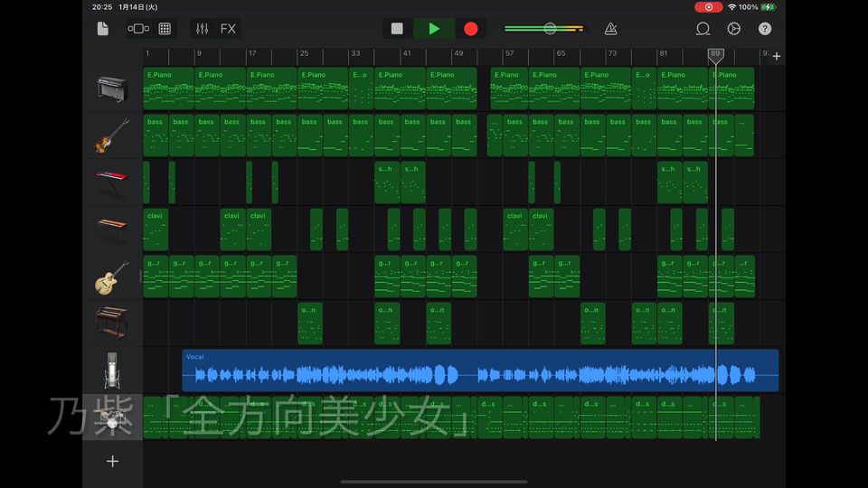Select the first bass region
The width and height of the screenshot is (868, 488).
[x=156, y=136]
